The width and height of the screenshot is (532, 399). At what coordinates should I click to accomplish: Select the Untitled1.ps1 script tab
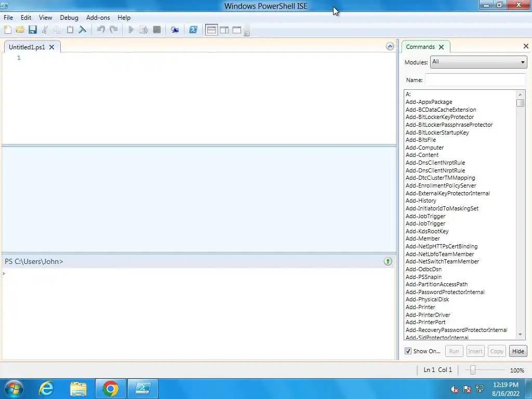point(27,47)
